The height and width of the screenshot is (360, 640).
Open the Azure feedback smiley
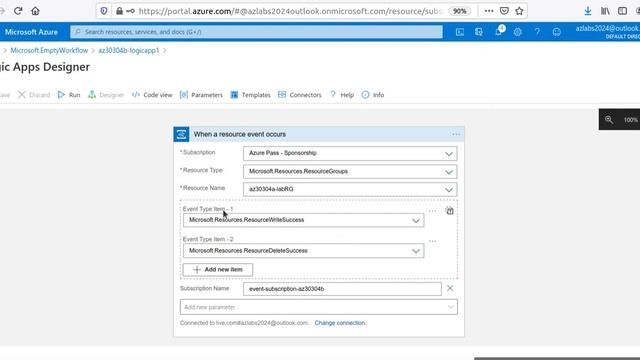click(556, 32)
